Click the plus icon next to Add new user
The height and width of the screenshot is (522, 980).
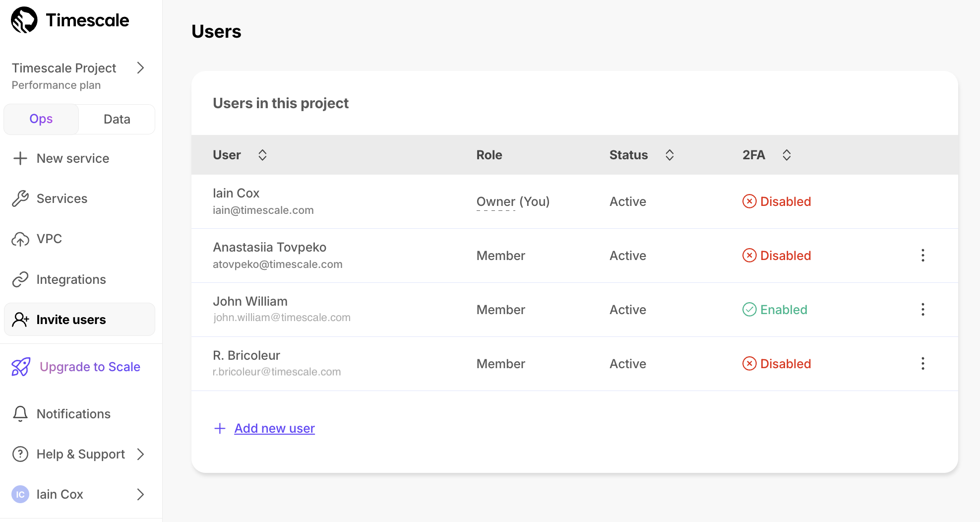click(x=220, y=428)
